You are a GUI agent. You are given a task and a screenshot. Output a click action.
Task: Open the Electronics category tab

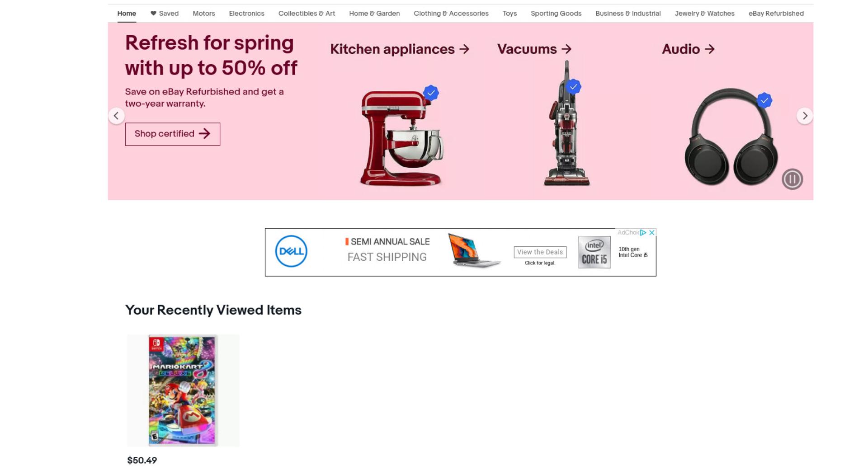click(x=246, y=14)
